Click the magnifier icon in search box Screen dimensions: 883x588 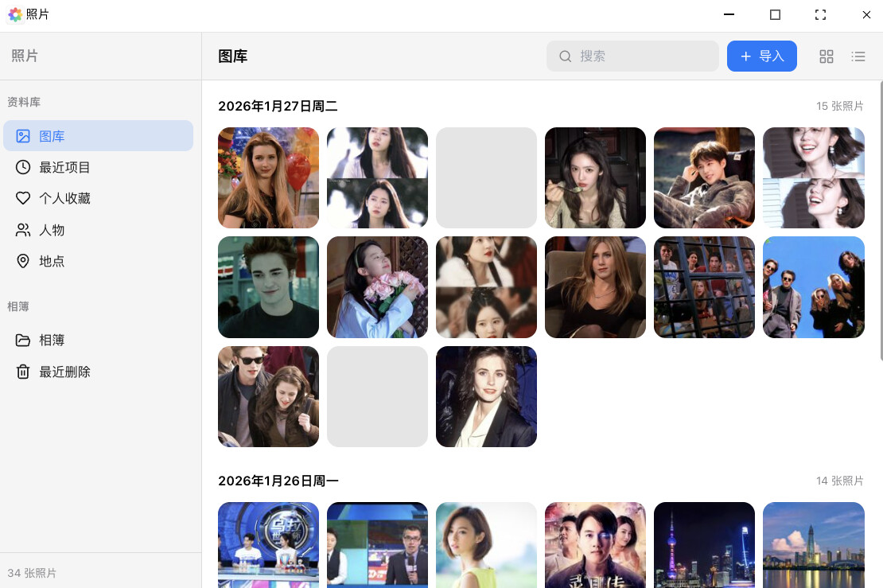coord(566,56)
